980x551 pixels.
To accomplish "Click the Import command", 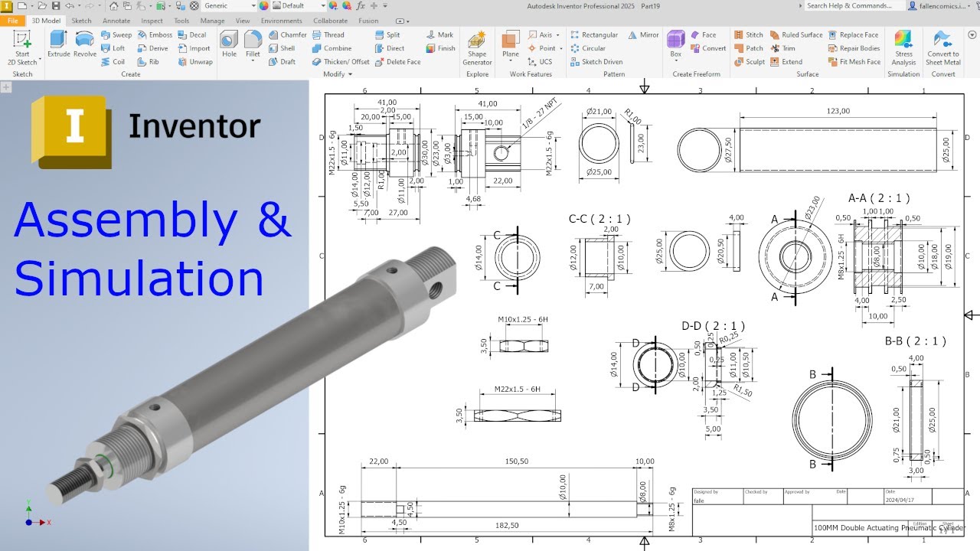I will (x=194, y=48).
